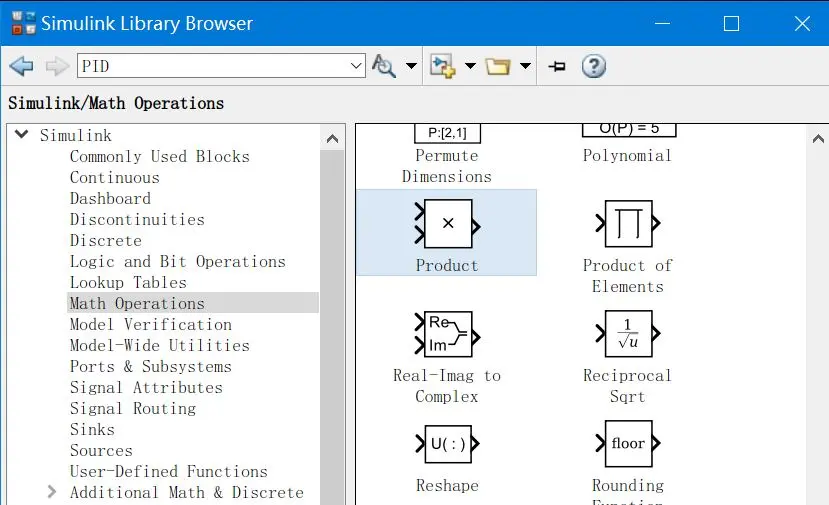
Task: Click library tree scrollbar up arrow
Action: click(x=333, y=139)
